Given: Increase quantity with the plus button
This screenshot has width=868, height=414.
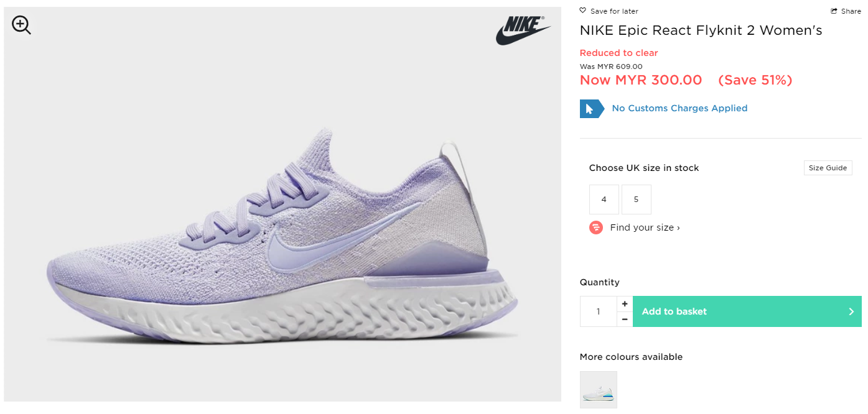Looking at the screenshot, I should pos(625,304).
